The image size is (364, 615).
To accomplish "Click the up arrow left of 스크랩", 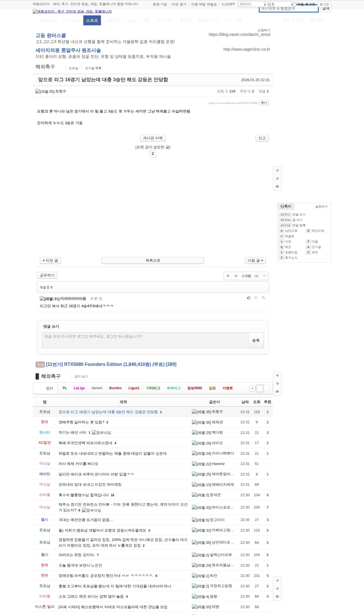I will click(x=228, y=276).
